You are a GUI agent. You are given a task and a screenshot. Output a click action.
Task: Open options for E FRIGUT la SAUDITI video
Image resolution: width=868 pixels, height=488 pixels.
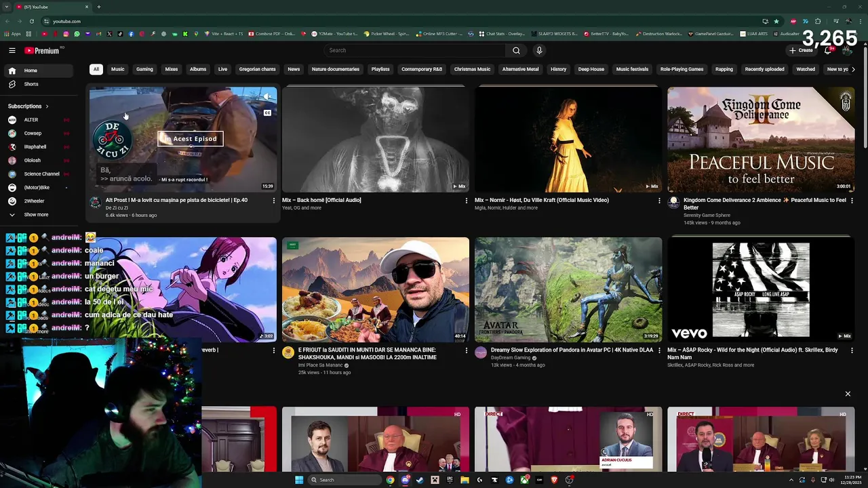click(467, 350)
